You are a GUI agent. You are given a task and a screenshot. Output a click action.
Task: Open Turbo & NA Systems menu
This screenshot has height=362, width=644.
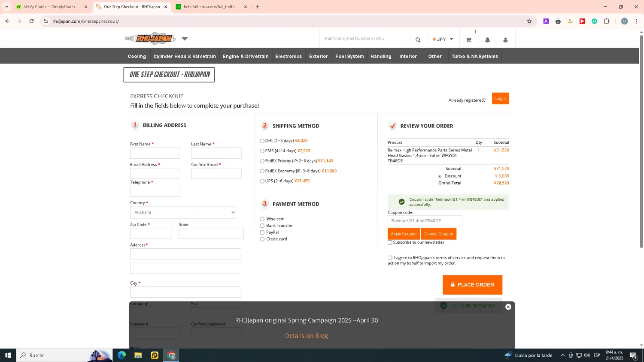coord(475,56)
